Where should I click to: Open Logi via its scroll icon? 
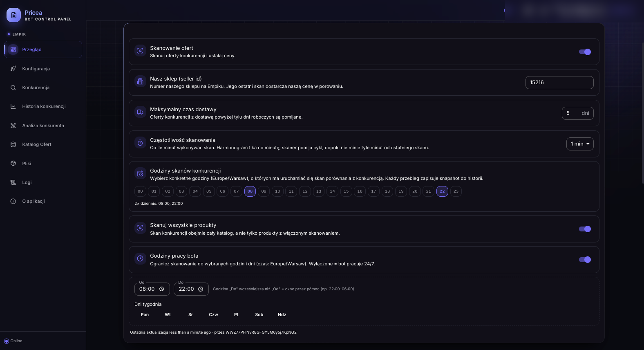pyautogui.click(x=13, y=182)
